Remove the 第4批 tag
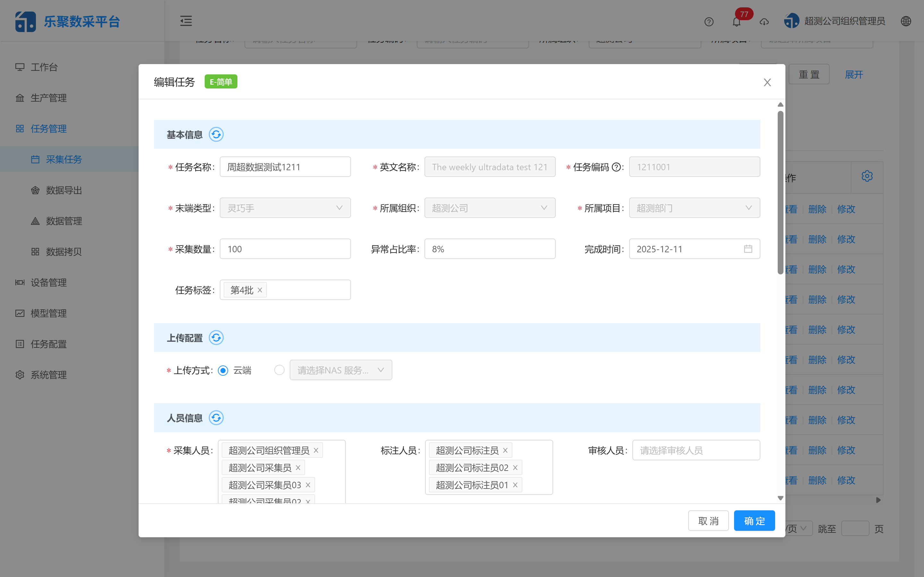Image resolution: width=924 pixels, height=577 pixels. (x=260, y=290)
